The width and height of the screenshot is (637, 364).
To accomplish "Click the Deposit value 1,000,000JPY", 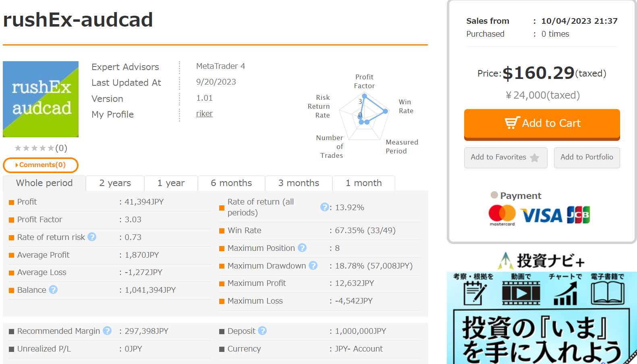I will click(x=361, y=331).
